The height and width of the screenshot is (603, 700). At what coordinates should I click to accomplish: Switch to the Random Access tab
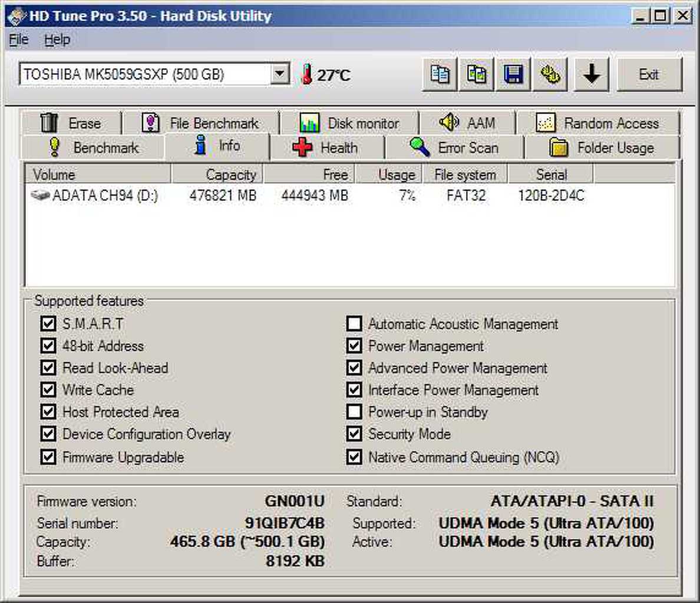pyautogui.click(x=597, y=123)
